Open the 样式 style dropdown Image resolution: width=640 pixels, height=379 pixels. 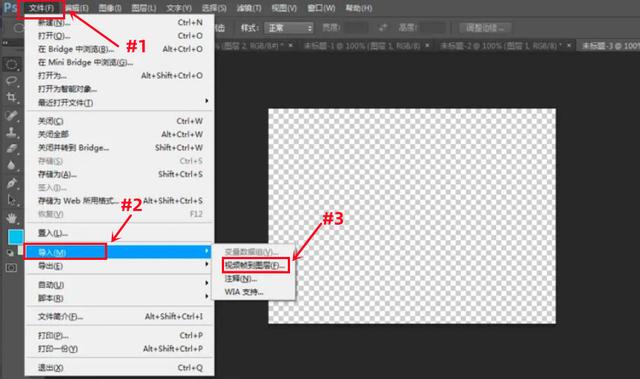[289, 28]
